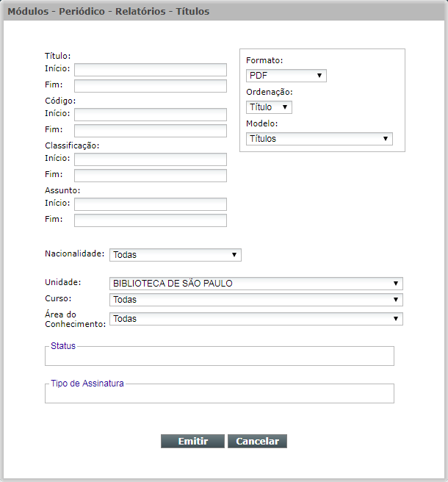Open the Área do Conhecimento dropdown

(x=256, y=319)
